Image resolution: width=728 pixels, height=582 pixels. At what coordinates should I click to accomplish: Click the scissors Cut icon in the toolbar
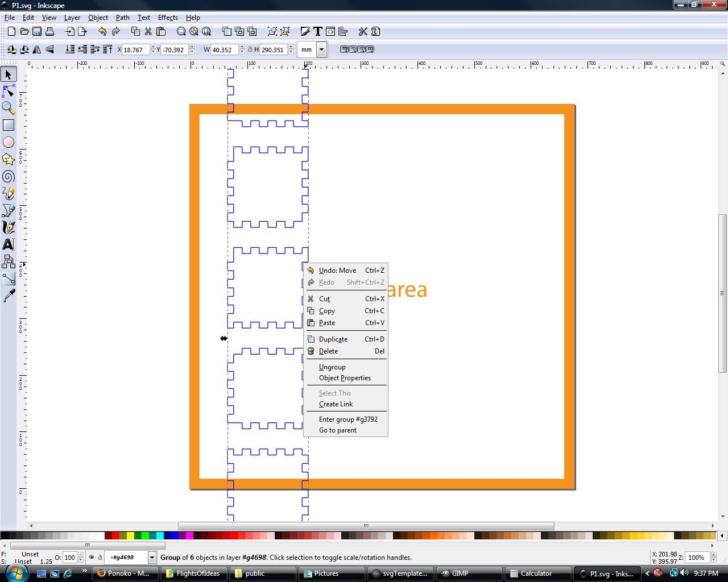148,31
